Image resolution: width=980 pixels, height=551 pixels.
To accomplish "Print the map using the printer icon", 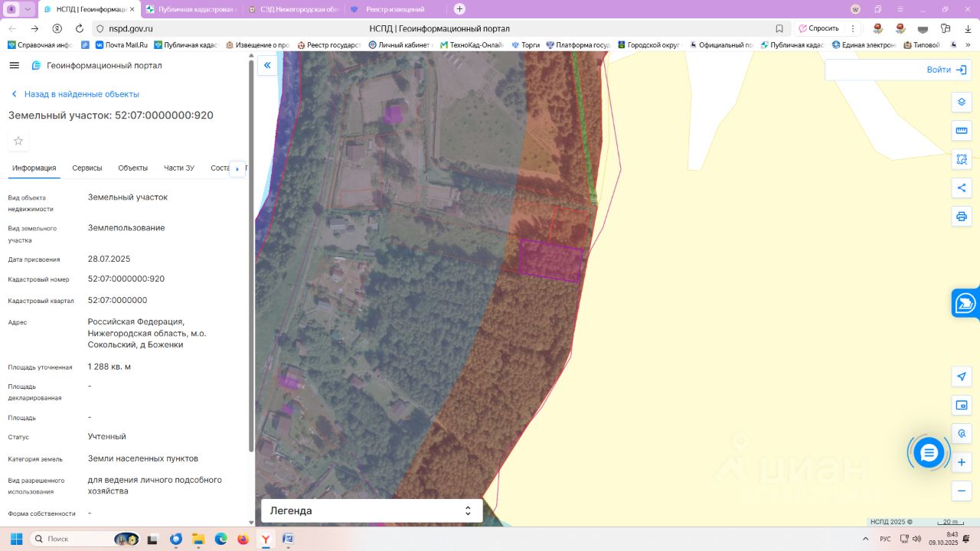I will [x=962, y=217].
